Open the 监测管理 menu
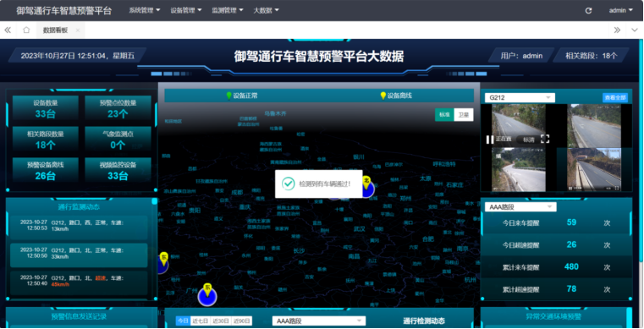Screen dimensions: 644x329 (x=228, y=11)
